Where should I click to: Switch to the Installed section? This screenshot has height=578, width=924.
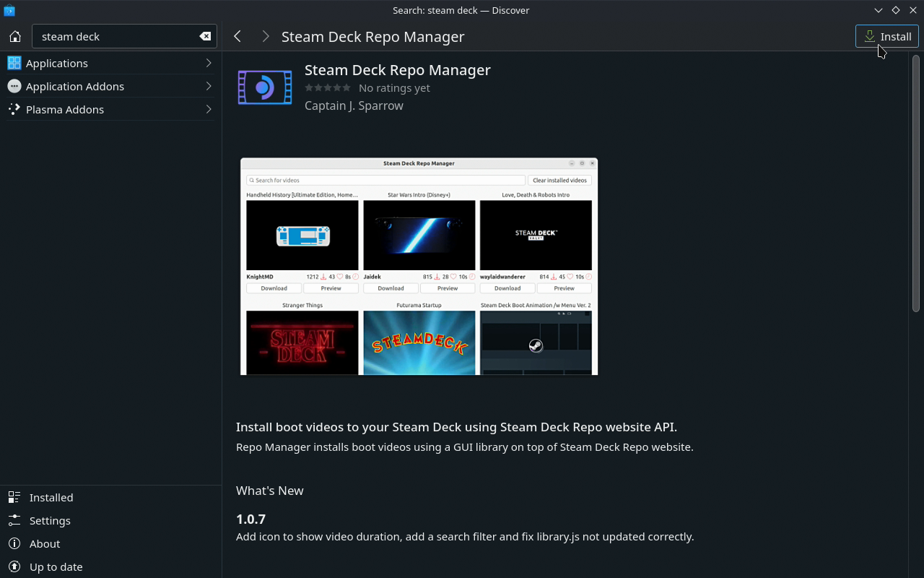coord(51,497)
